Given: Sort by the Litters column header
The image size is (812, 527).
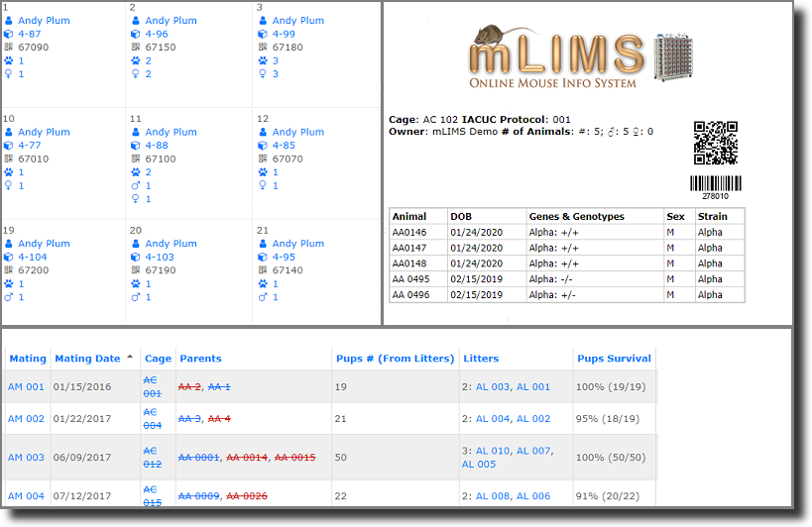Looking at the screenshot, I should point(481,359).
